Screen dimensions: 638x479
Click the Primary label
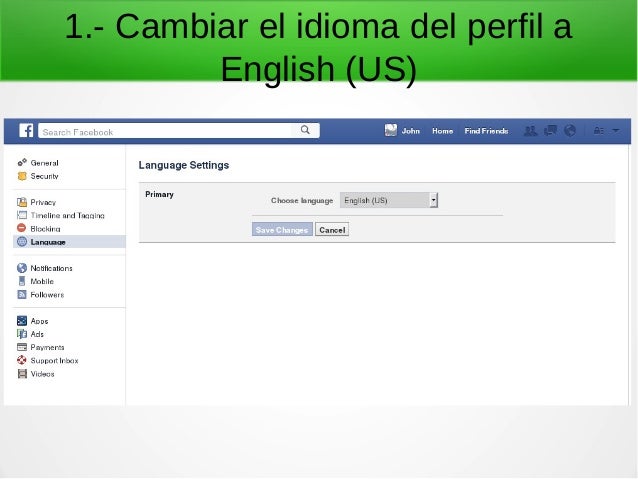point(159,194)
